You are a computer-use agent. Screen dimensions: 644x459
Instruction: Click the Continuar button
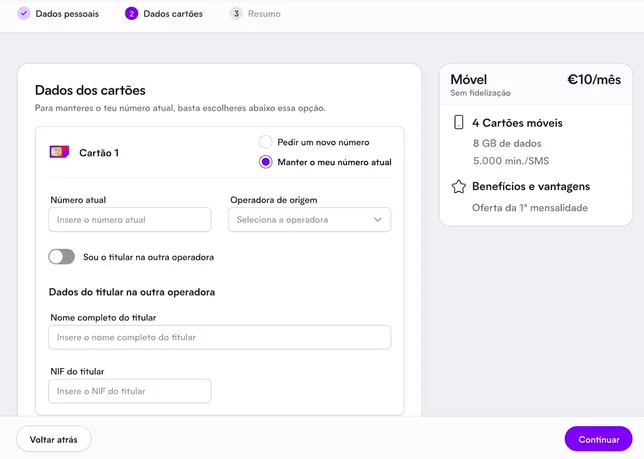coord(598,439)
